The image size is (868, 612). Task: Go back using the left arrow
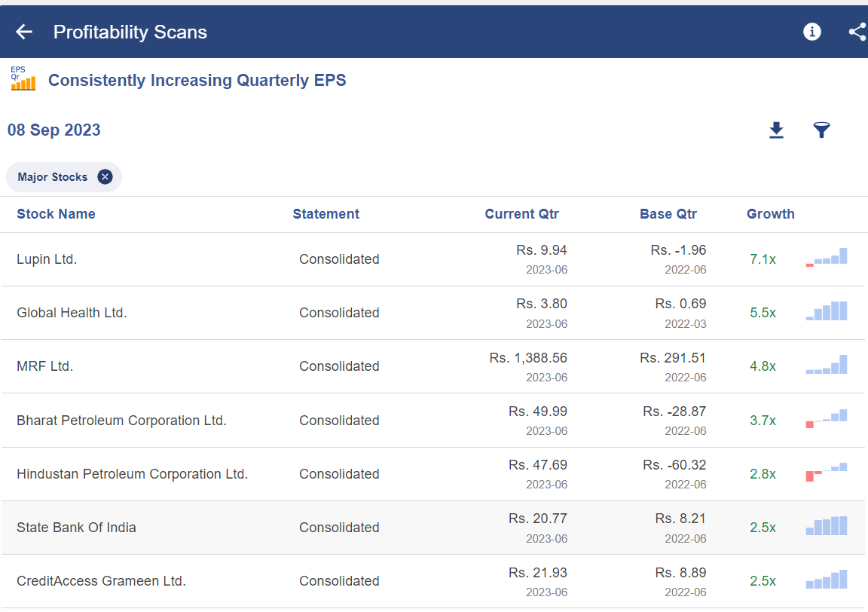pyautogui.click(x=24, y=32)
